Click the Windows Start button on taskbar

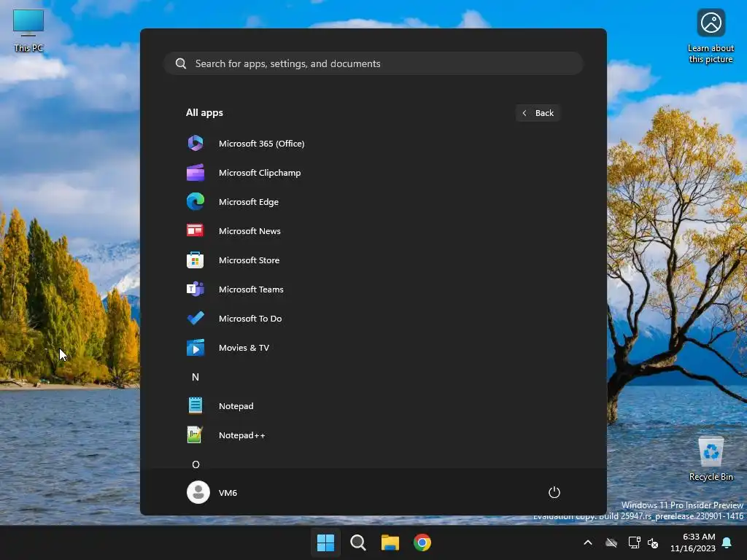point(326,542)
